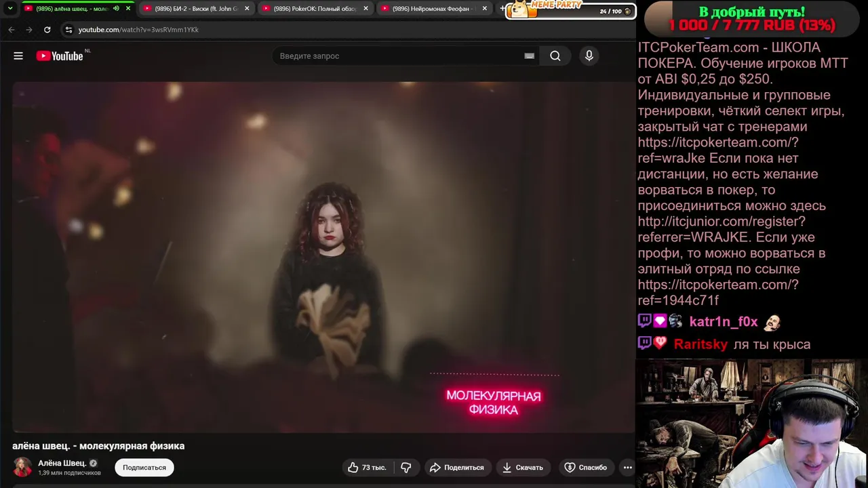The image size is (868, 488).
Task: Open more actions three-dot menu
Action: pos(628,468)
